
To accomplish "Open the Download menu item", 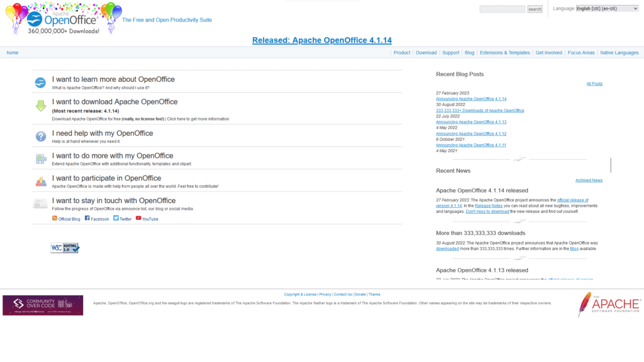I will pyautogui.click(x=426, y=53).
